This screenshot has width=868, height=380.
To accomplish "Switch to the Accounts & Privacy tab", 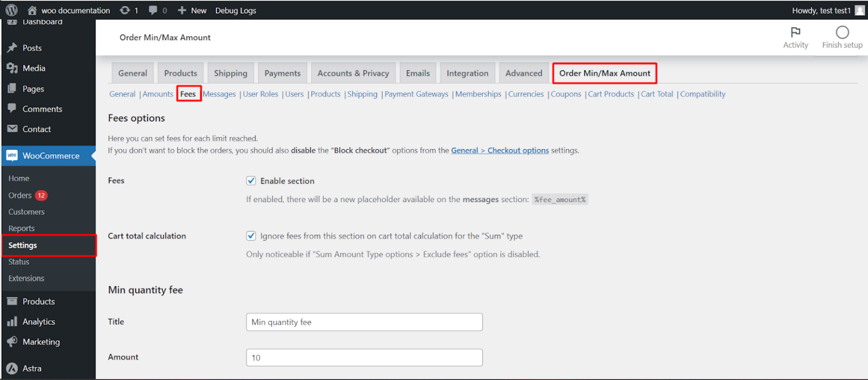I will 353,73.
